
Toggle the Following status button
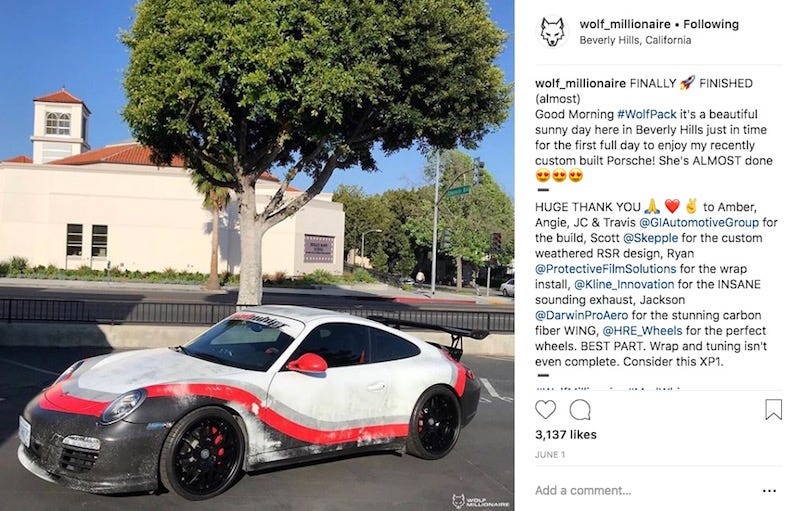[711, 24]
